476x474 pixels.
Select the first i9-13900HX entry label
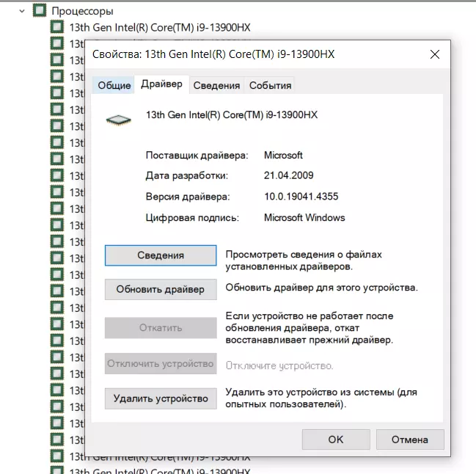(160, 27)
